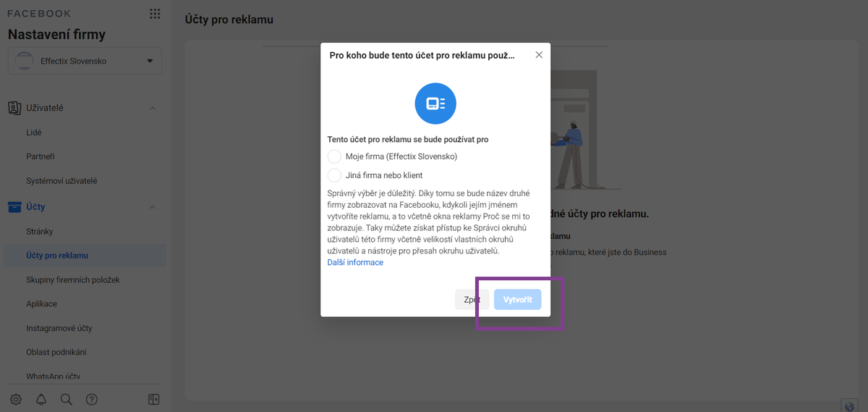Click the blue ad account icon in dialog
Viewport: 868px width, 412px height.
[435, 104]
